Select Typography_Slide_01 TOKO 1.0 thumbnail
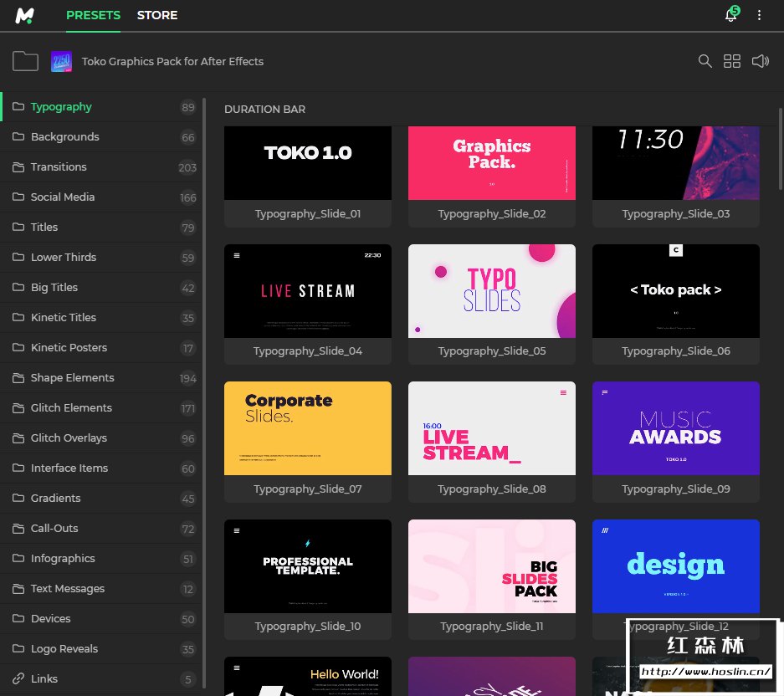Image resolution: width=784 pixels, height=696 pixels. 308,163
